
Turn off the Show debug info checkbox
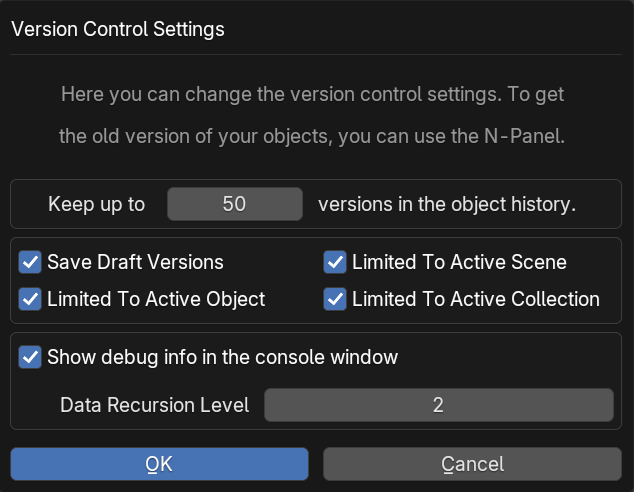(x=30, y=357)
